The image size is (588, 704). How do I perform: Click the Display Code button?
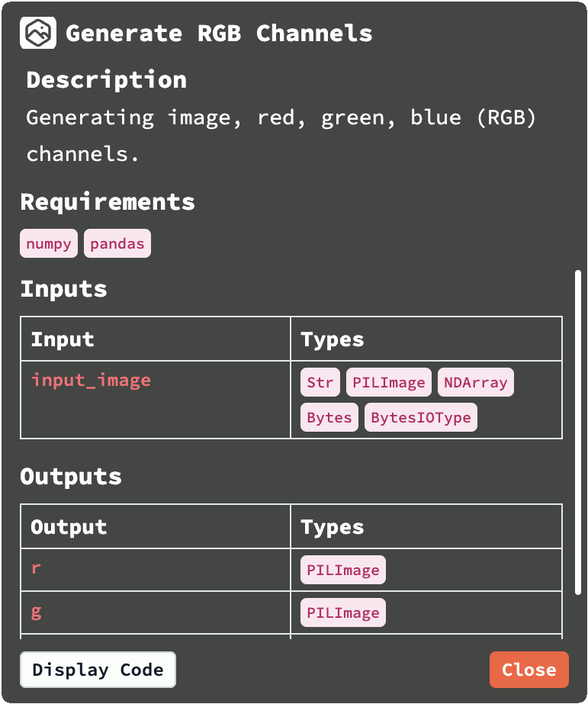(x=98, y=670)
